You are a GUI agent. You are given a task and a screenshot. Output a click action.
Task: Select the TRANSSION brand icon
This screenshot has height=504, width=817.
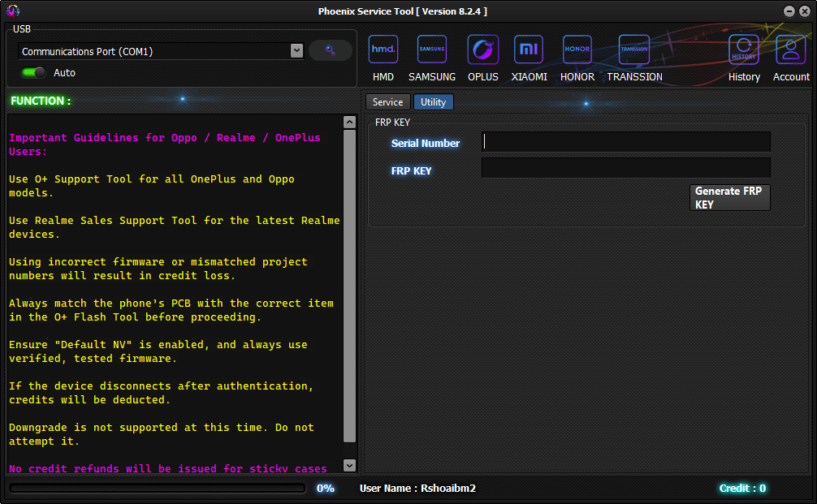[633, 50]
